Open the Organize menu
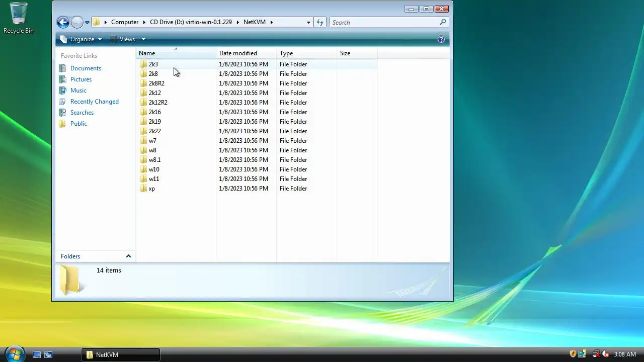This screenshot has height=362, width=644. tap(80, 39)
